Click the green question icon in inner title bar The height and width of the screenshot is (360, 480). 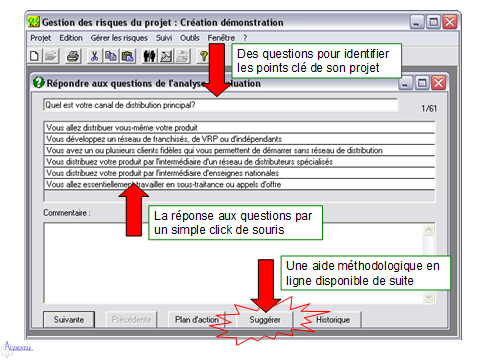coord(39,82)
